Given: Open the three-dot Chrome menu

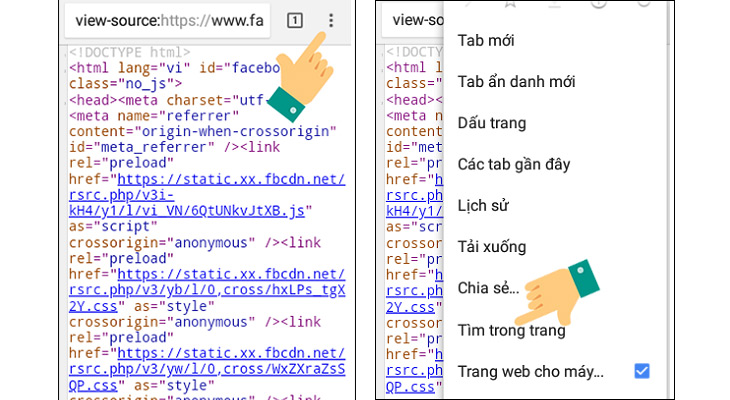Looking at the screenshot, I should click(331, 20).
